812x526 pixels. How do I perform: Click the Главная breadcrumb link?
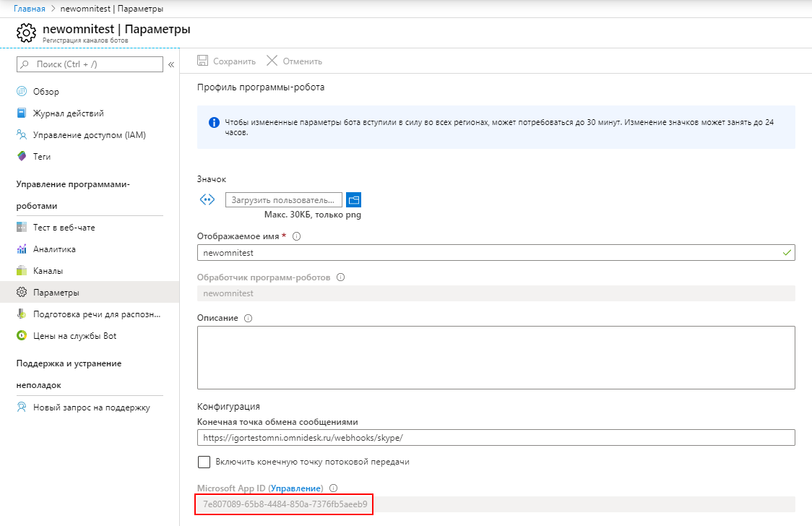pos(30,8)
